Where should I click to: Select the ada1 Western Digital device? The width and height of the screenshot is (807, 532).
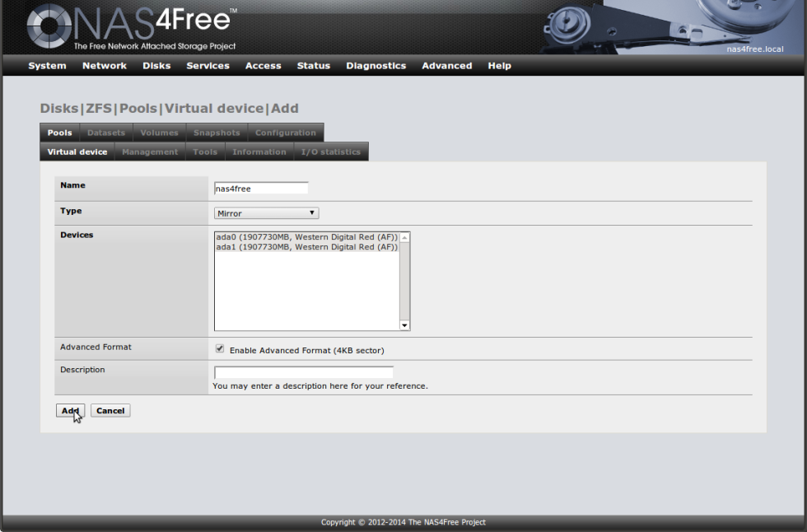[x=305, y=247]
